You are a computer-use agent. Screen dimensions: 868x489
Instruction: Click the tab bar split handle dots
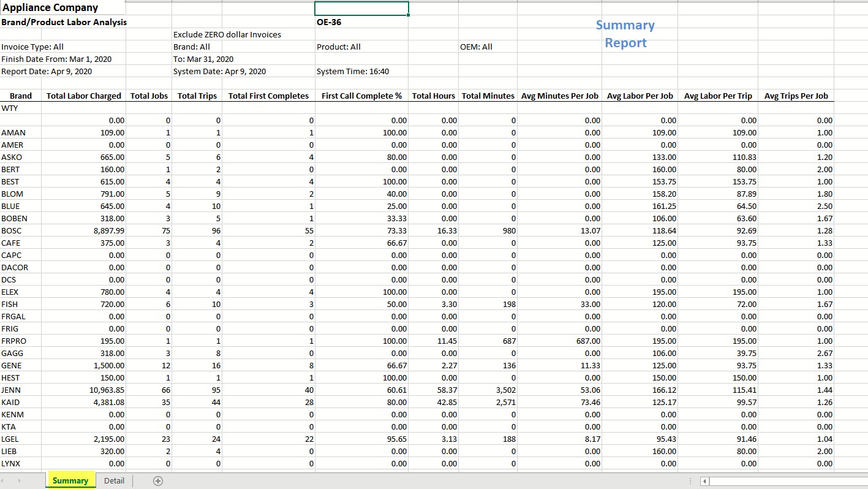click(x=692, y=481)
